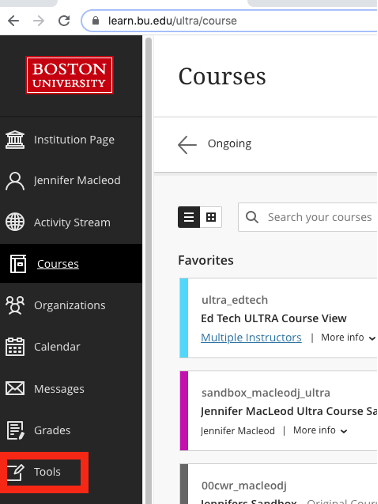Image resolution: width=378 pixels, height=504 pixels.
Task: Expand More info for ultra_edtech course
Action: tap(348, 338)
